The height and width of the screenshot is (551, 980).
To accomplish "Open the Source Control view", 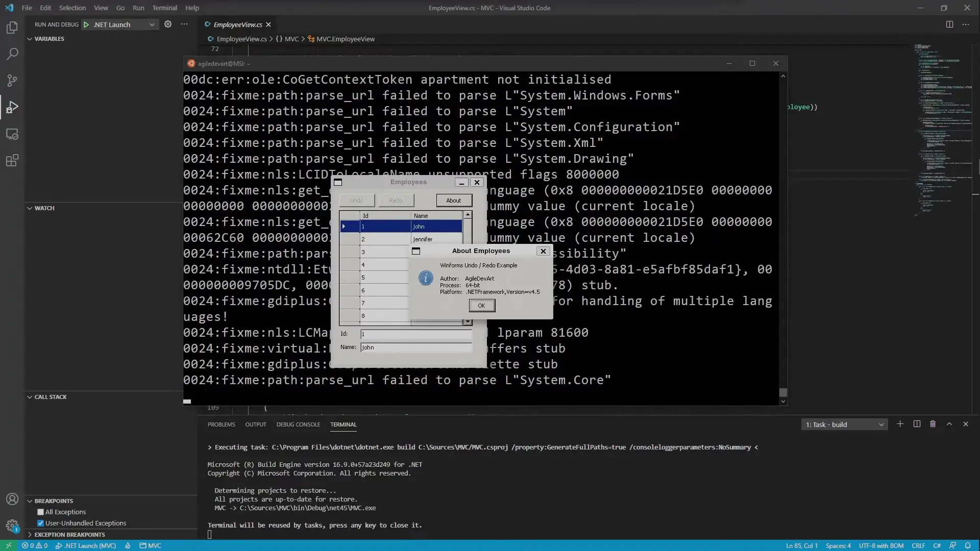I will (12, 80).
